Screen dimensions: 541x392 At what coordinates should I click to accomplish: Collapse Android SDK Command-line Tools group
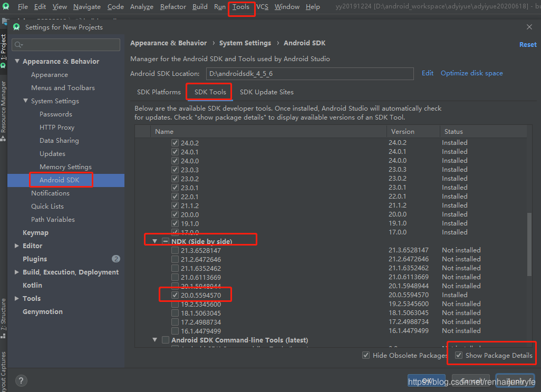point(155,340)
